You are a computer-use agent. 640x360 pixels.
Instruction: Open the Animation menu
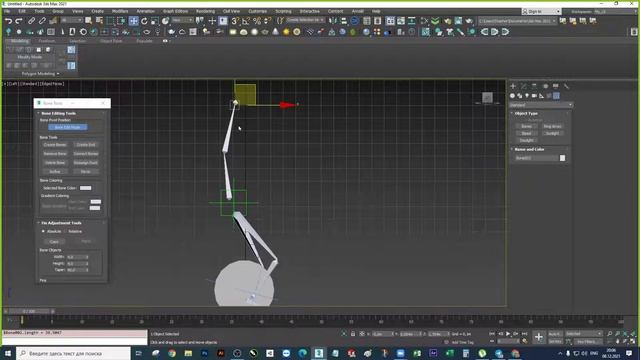(145, 11)
